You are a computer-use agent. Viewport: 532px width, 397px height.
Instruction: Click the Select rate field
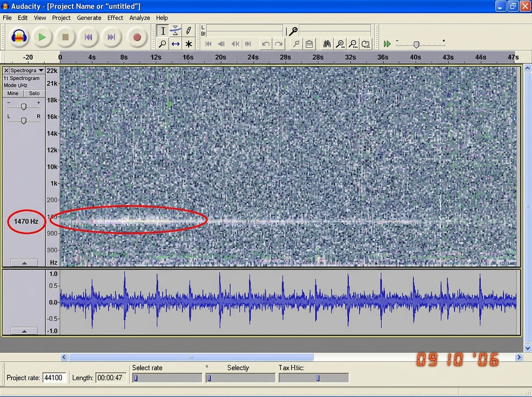tap(167, 378)
